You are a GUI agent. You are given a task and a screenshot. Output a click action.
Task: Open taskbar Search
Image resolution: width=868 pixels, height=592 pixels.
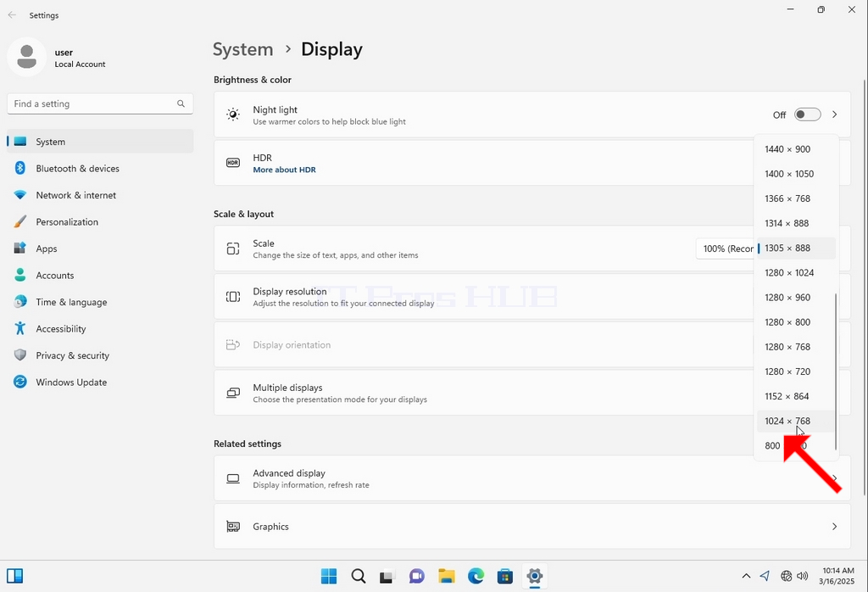(359, 577)
